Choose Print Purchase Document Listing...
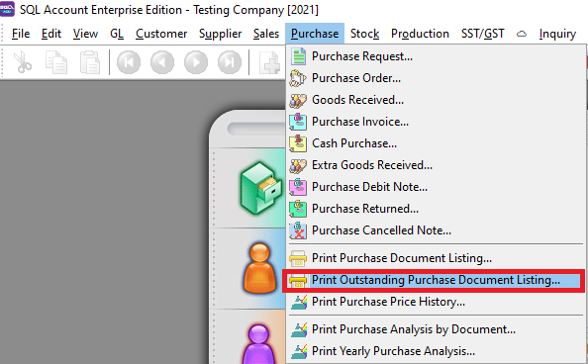The height and width of the screenshot is (364, 588). [x=435, y=258]
